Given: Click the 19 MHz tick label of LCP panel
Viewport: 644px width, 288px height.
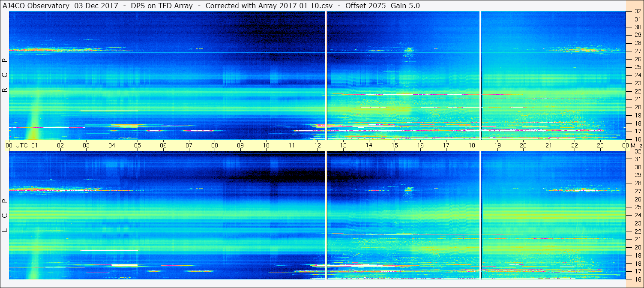Looking at the screenshot, I should pos(637,255).
